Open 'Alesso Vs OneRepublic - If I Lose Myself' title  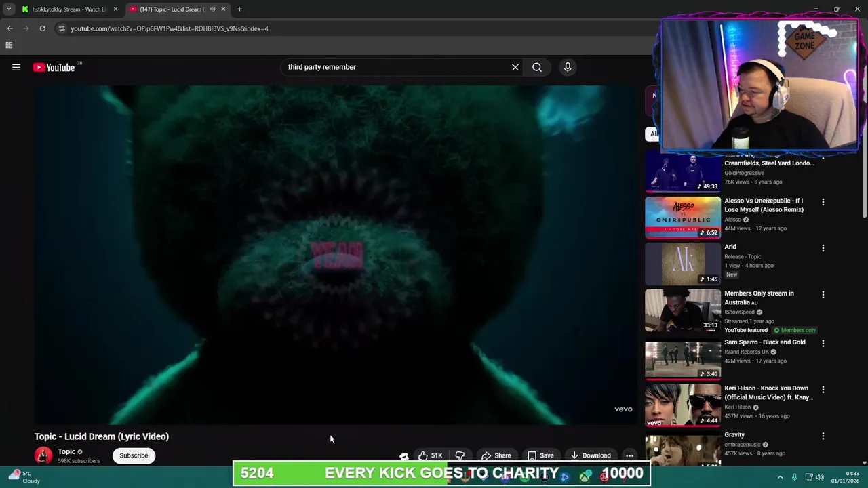pos(764,205)
